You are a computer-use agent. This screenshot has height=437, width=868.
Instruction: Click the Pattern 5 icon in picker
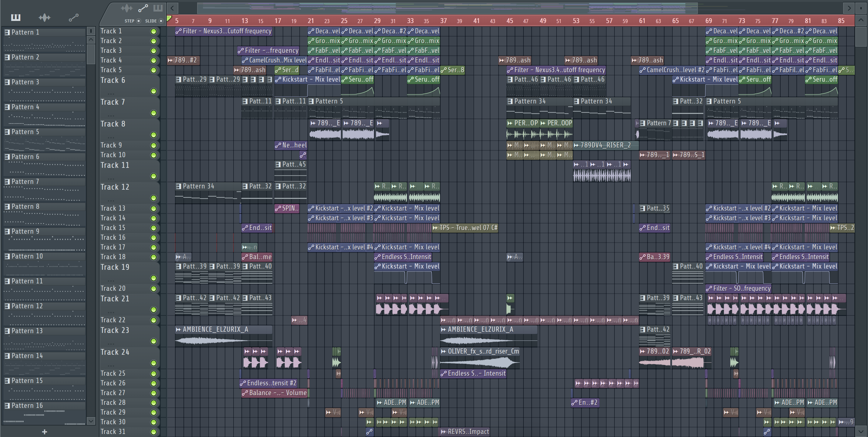(x=7, y=132)
